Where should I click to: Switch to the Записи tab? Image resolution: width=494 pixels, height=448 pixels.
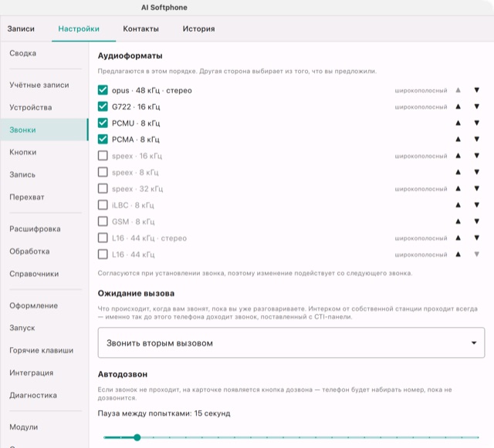pos(21,29)
